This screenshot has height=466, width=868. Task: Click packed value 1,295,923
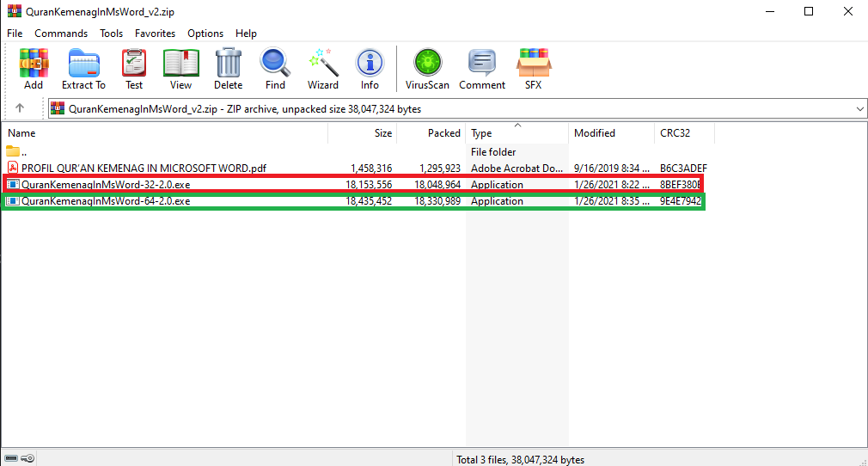click(x=439, y=168)
